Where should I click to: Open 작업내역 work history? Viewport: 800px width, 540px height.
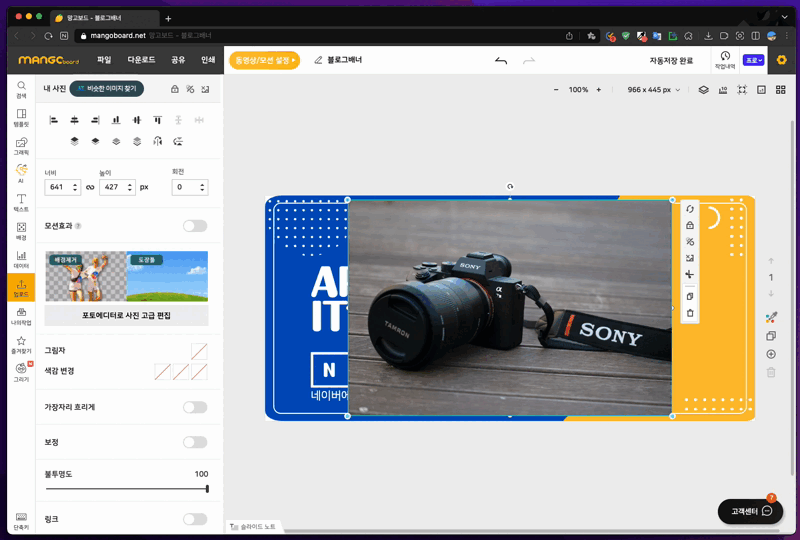click(x=725, y=60)
